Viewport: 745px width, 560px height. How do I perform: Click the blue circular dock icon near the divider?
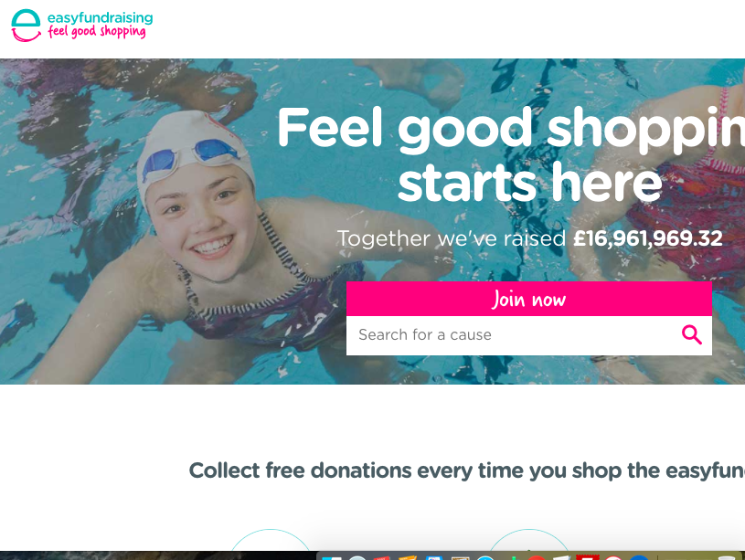click(x=639, y=557)
